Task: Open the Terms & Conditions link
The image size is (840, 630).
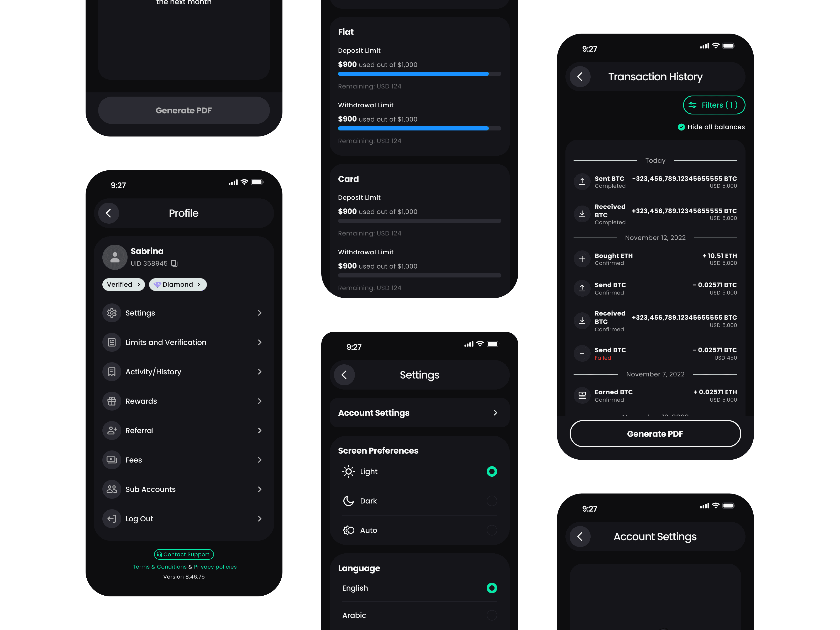Action: click(x=160, y=566)
